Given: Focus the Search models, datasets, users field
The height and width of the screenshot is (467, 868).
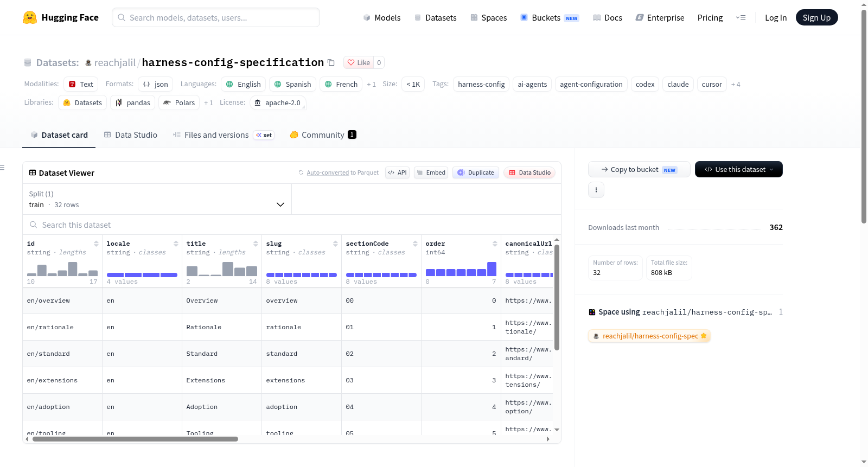Looking at the screenshot, I should click(216, 17).
